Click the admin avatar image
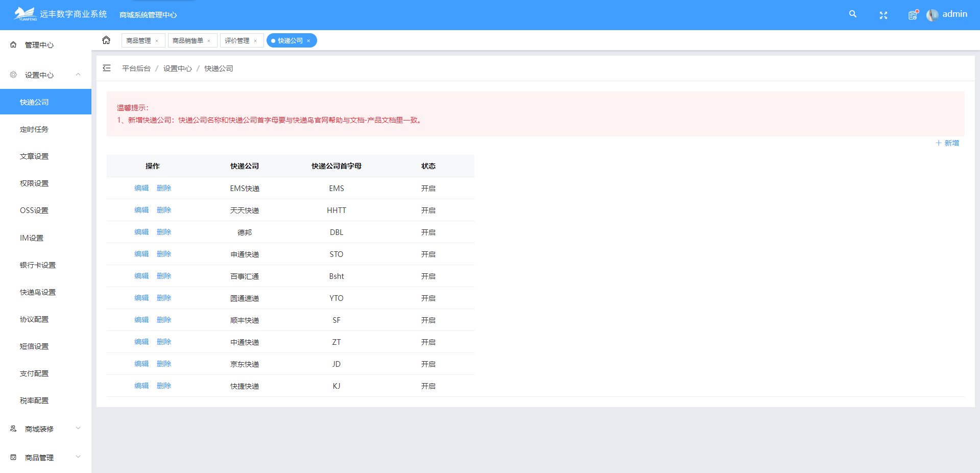 pos(933,15)
